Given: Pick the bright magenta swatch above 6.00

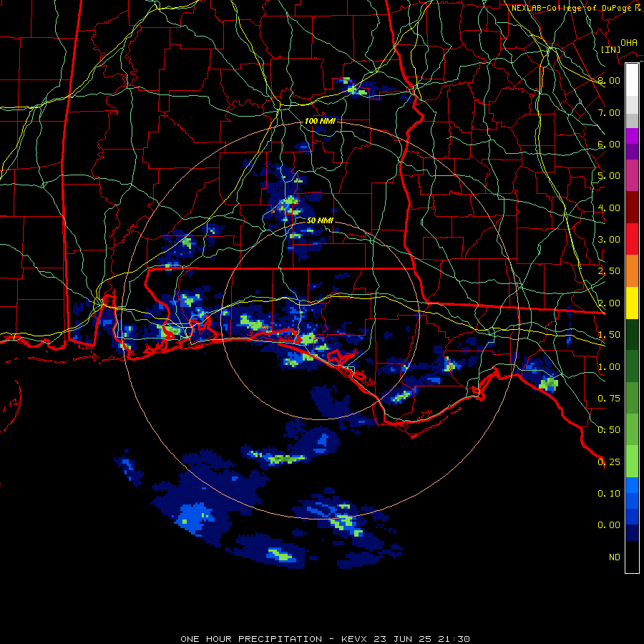Looking at the screenshot, I should 632,136.
